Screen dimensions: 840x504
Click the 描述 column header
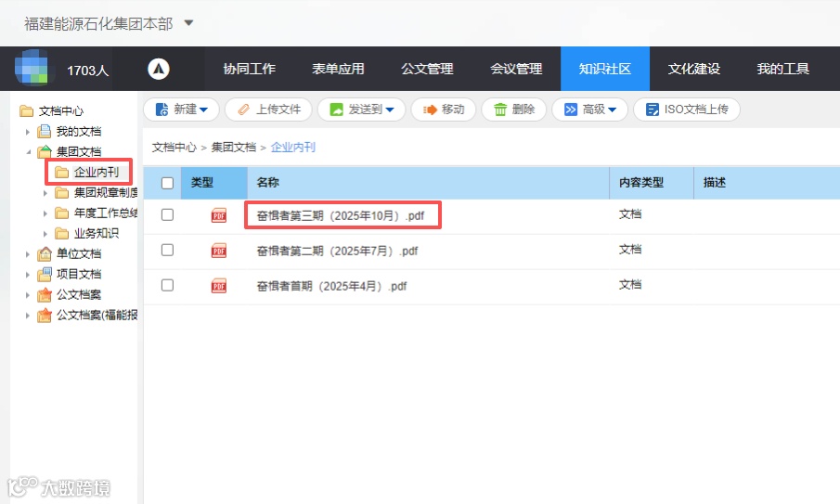click(x=767, y=183)
